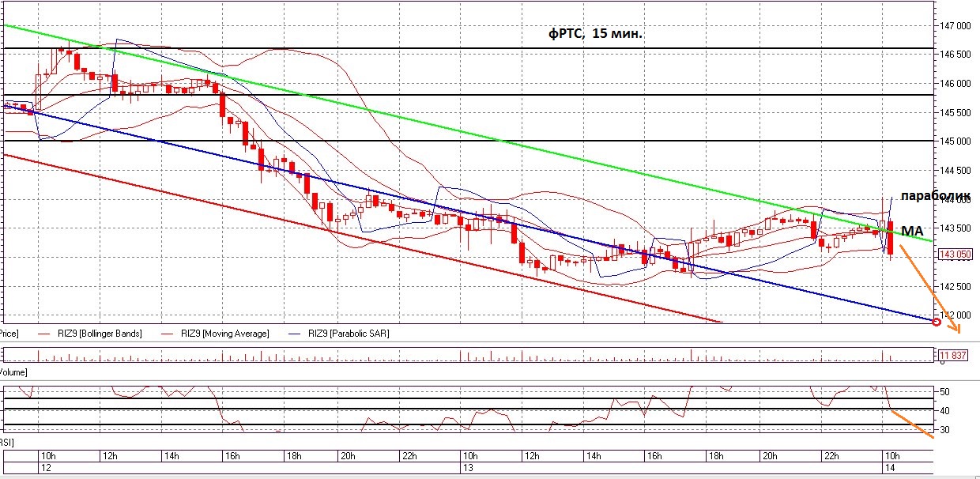
Task: Click the 143 500 price axis label
Action: point(956,228)
